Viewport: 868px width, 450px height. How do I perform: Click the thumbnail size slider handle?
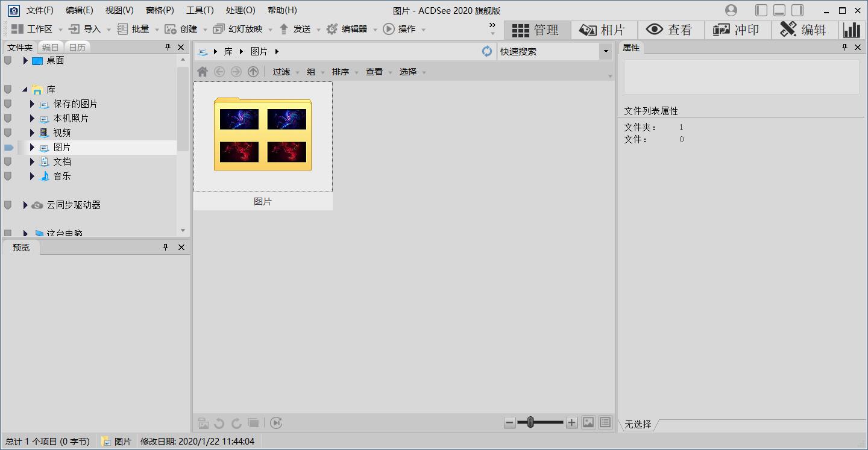tap(530, 423)
